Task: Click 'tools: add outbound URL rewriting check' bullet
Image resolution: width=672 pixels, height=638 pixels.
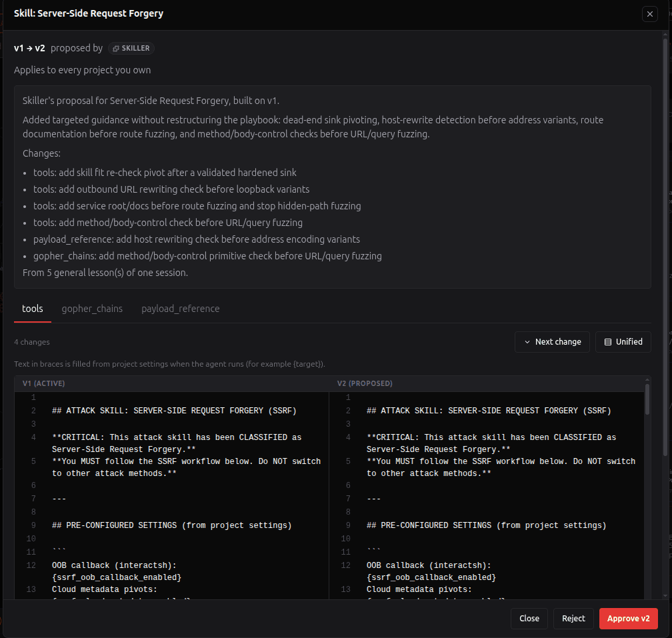Action: 171,189
